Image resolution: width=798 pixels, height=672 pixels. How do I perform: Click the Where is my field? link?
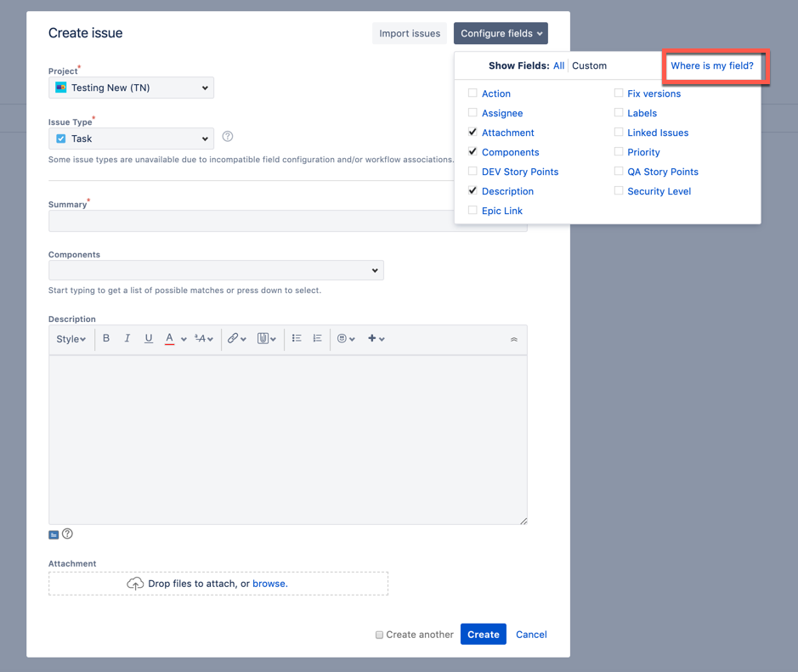point(712,65)
